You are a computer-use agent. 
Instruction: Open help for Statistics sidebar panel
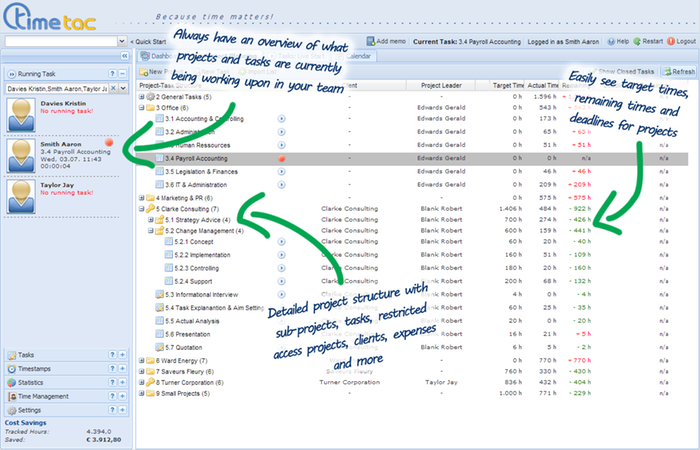[112, 383]
